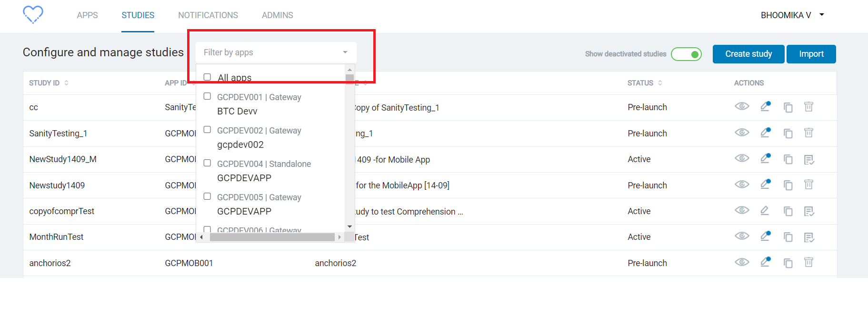868x309 pixels.
Task: Click the 'copyofcomprTest' study ID cell
Action: (x=62, y=211)
